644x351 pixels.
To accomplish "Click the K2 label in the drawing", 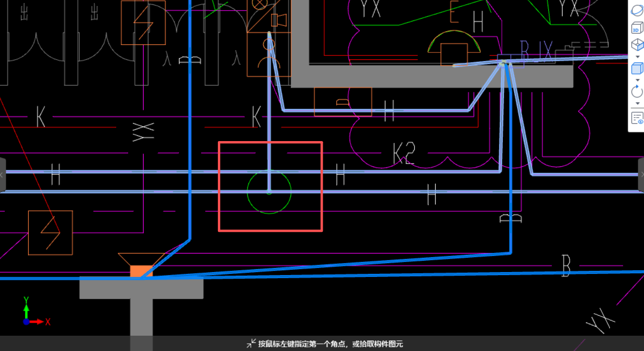I will (404, 154).
